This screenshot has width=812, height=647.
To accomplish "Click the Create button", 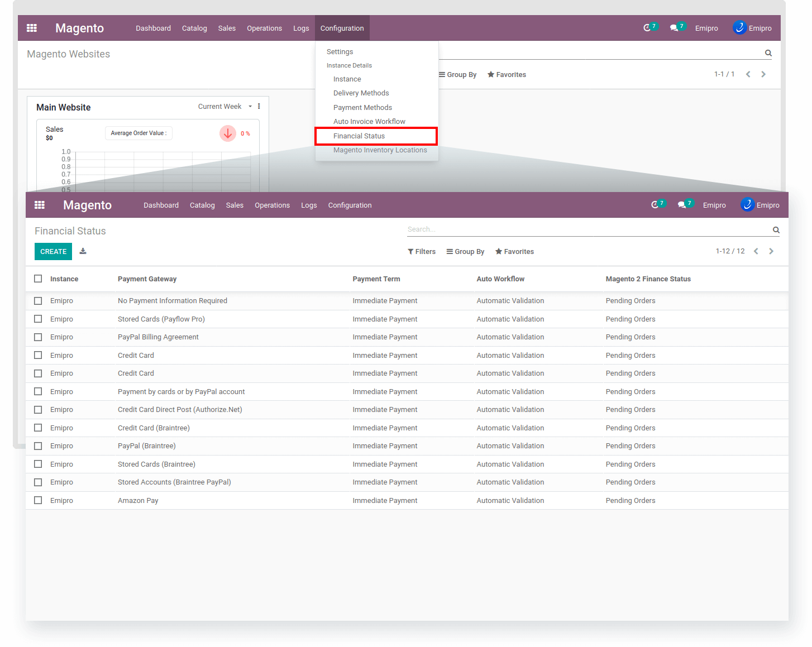I will click(x=54, y=252).
